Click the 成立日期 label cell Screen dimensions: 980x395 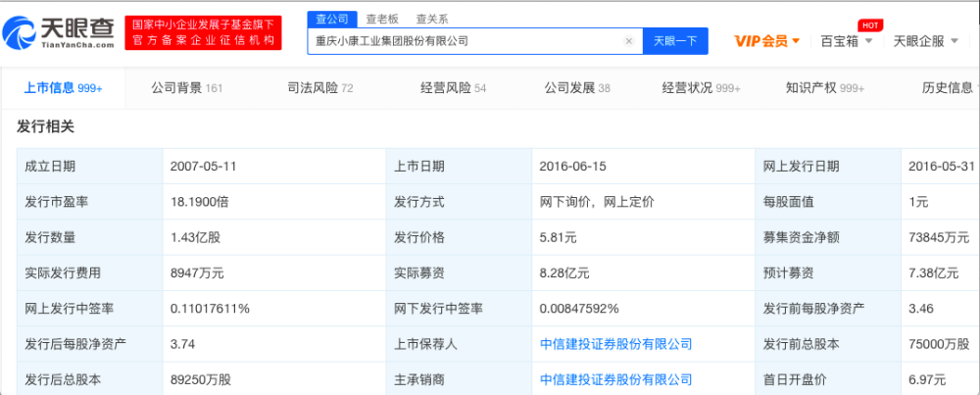[x=90, y=167]
